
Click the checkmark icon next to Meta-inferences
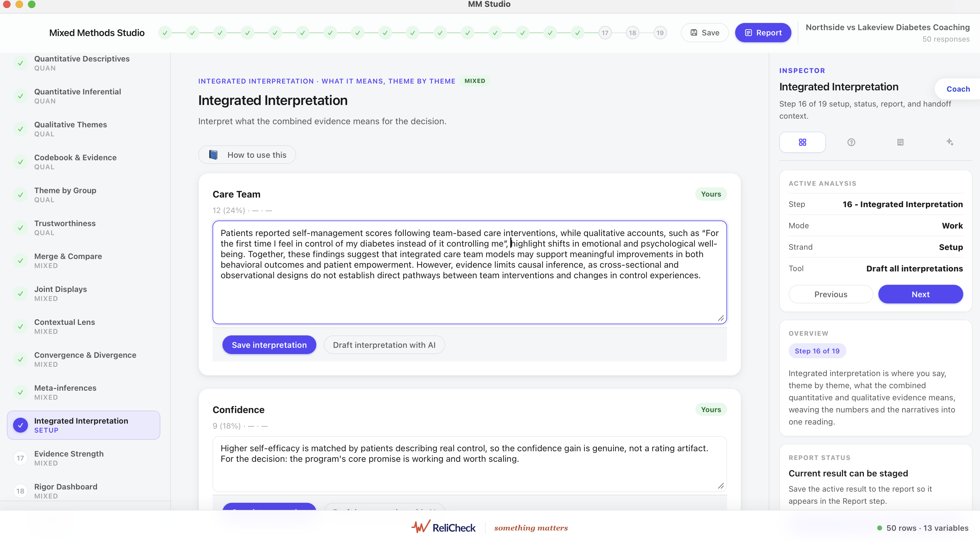coord(21,392)
